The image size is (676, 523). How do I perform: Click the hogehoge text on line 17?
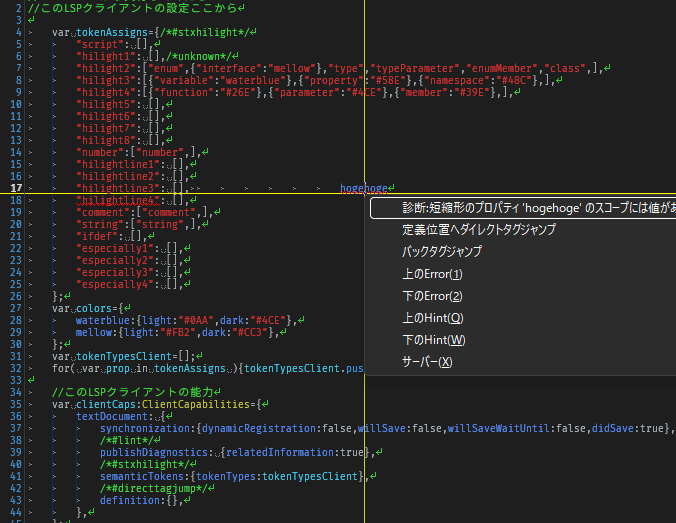pyautogui.click(x=364, y=188)
